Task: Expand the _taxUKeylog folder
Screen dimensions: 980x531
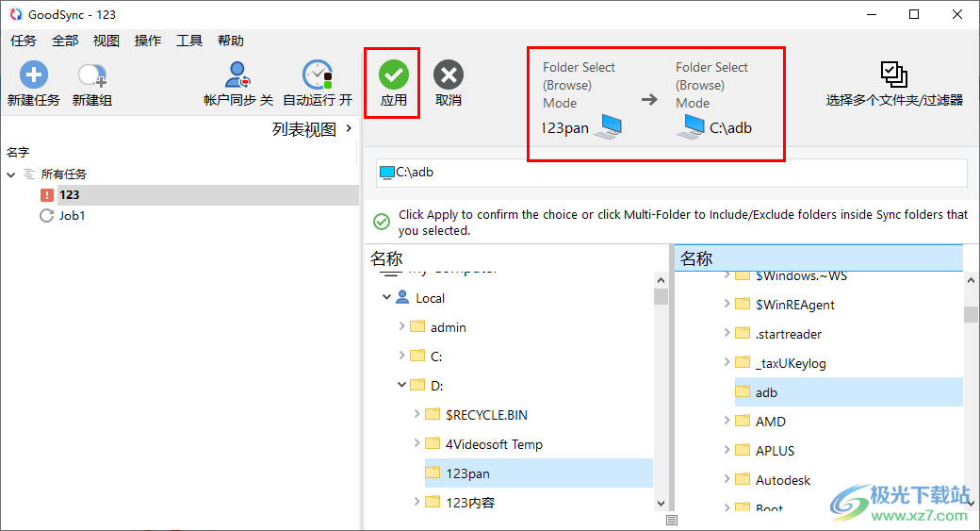Action: pos(727,361)
